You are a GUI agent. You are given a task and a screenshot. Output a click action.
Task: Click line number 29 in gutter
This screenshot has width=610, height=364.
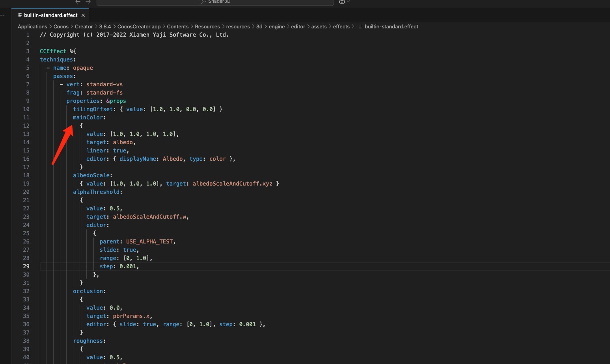click(26, 266)
